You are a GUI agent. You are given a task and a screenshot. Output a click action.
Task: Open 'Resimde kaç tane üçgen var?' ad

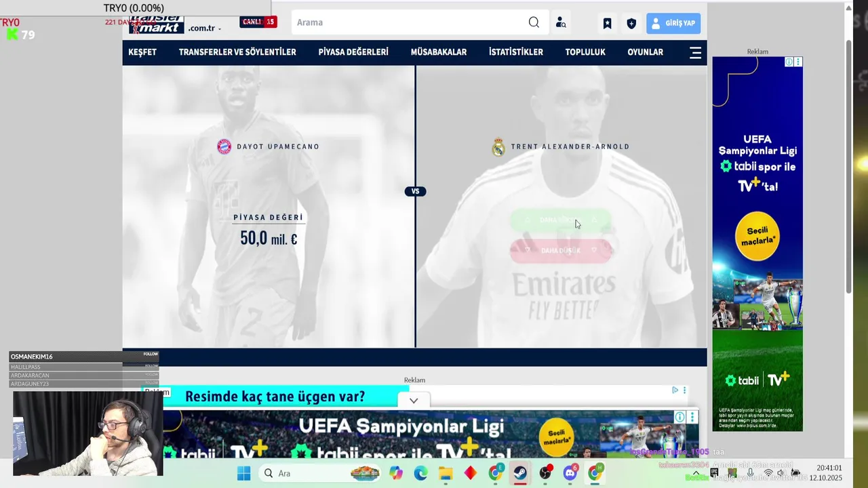click(275, 396)
